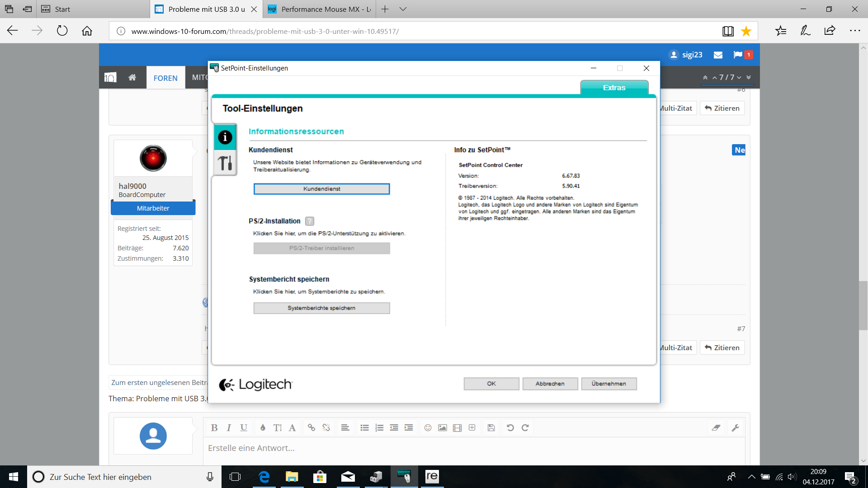Undo last edit in reply editor
Screen dimensions: 868x488
click(510, 427)
